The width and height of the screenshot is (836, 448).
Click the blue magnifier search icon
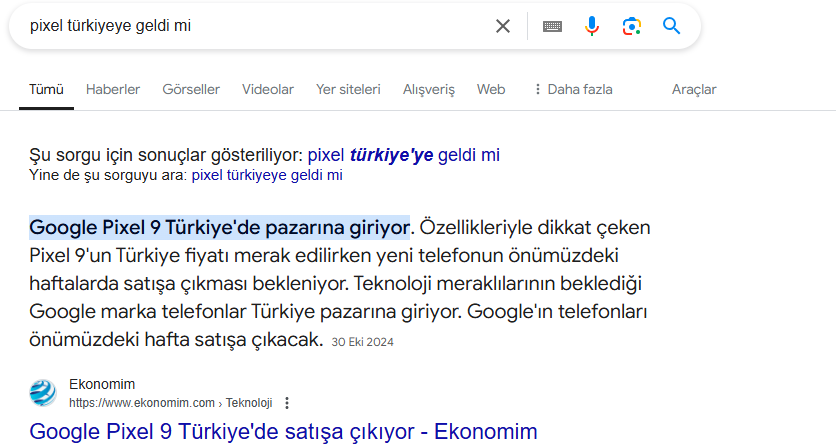[671, 26]
